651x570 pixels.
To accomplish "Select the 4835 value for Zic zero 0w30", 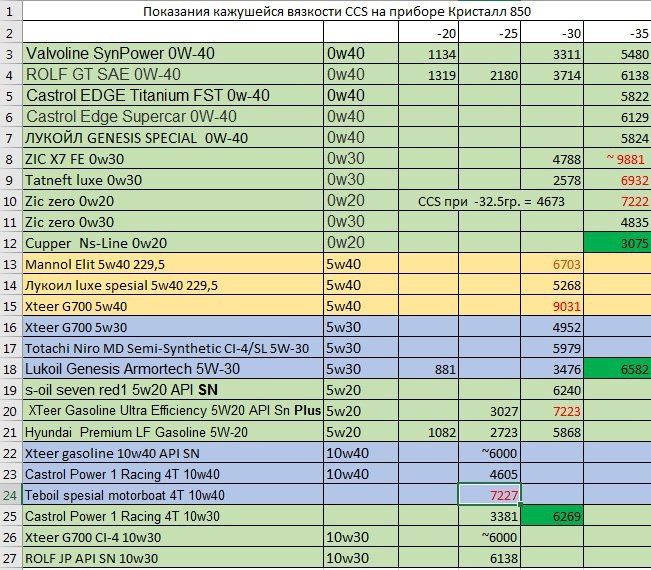I will point(617,222).
